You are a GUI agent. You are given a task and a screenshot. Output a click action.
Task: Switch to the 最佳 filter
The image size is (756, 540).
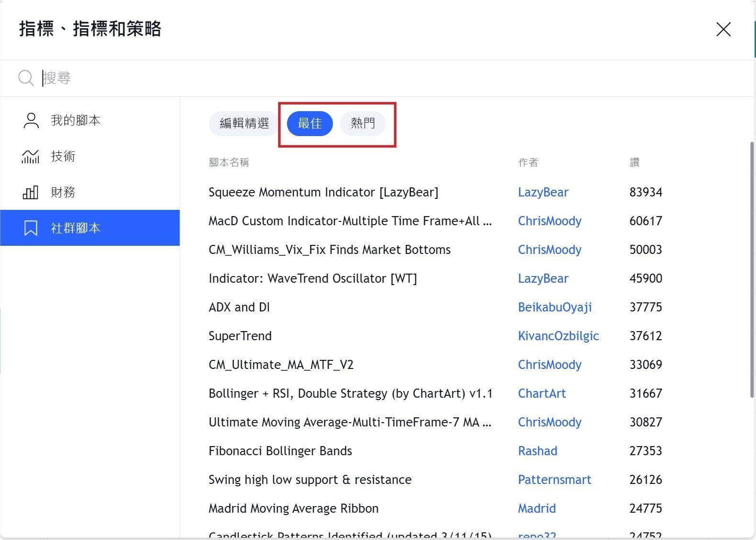coord(310,124)
